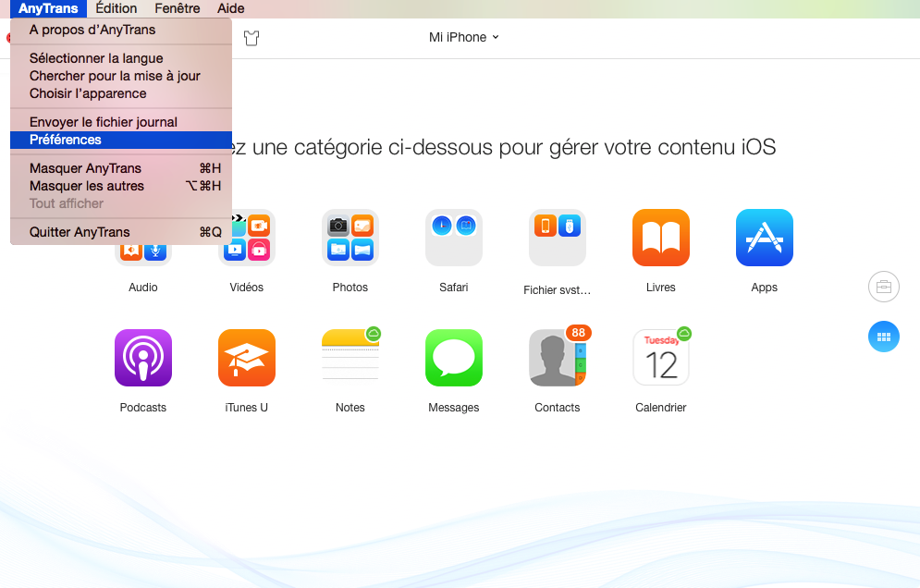Choose Choisir l'apparence menu entry
This screenshot has height=588, width=920.
coord(121,93)
